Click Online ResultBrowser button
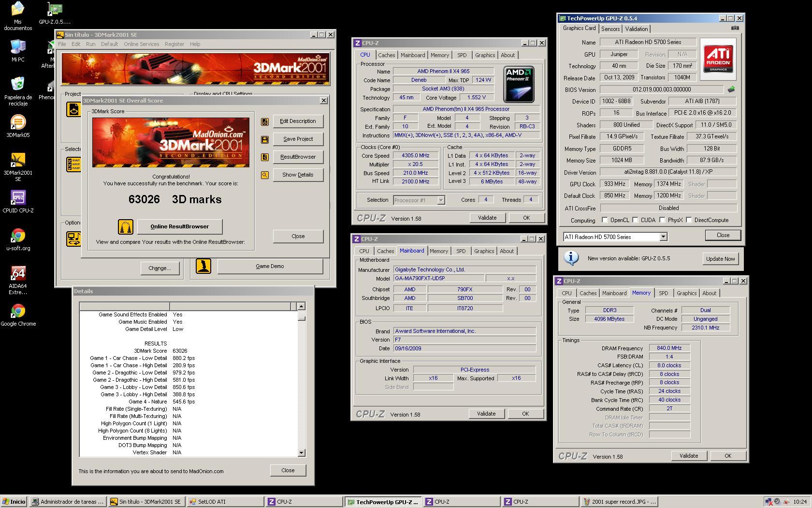 coord(180,226)
